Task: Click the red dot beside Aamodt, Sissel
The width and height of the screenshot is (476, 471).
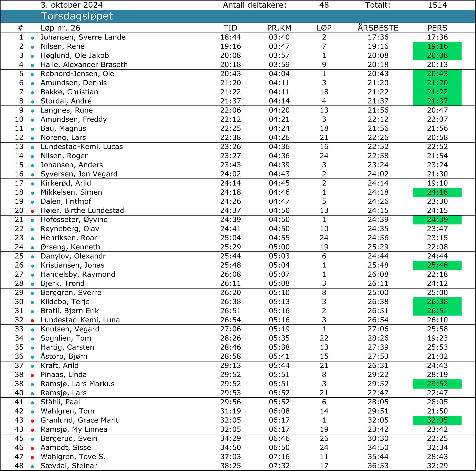Action: click(32, 448)
